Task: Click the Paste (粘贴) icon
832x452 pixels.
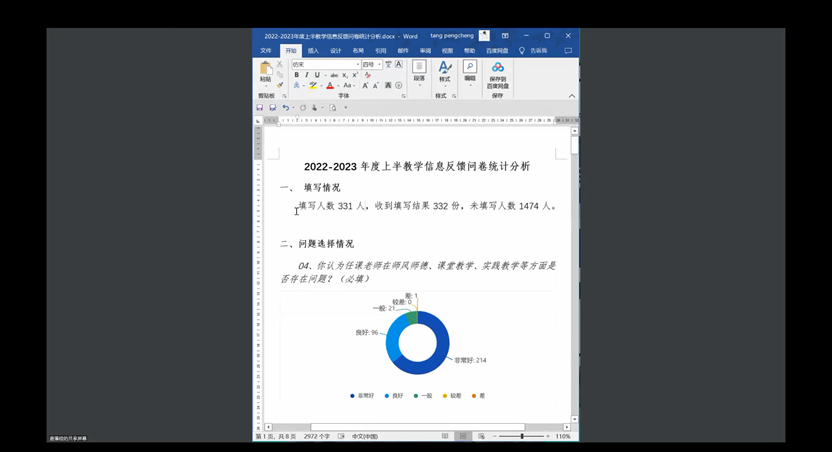Action: click(265, 70)
